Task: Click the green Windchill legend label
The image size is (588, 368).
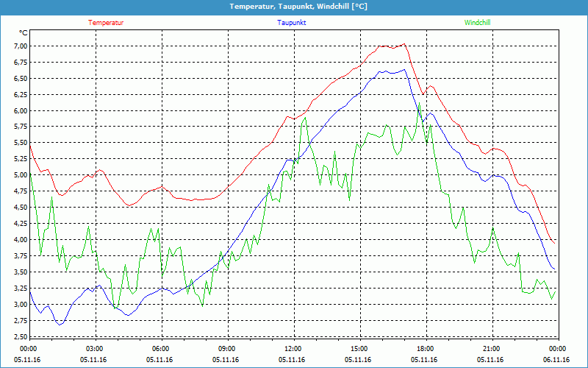Action: [478, 23]
